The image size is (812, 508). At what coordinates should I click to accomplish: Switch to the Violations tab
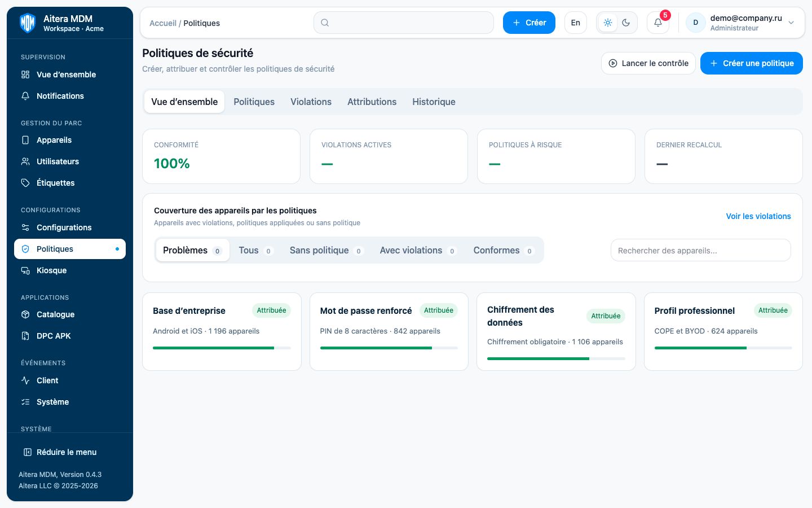311,102
